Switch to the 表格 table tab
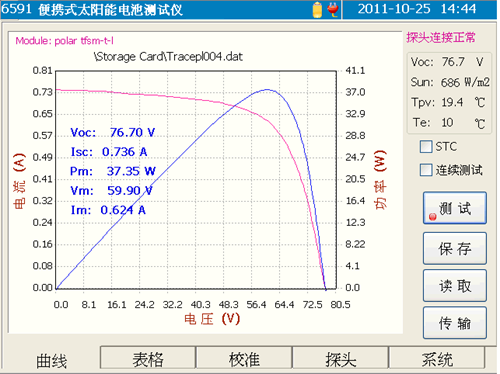Screen dimensions: 500x374 click(x=148, y=359)
